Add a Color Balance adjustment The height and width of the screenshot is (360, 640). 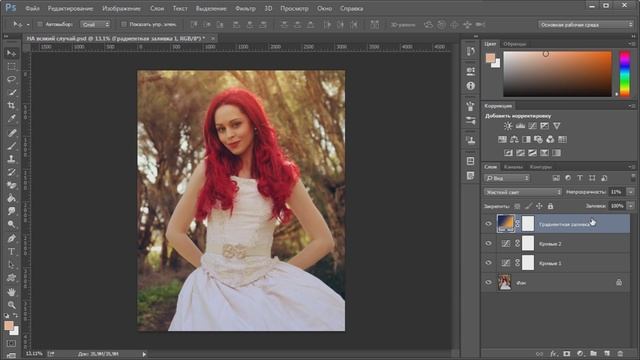[514, 140]
